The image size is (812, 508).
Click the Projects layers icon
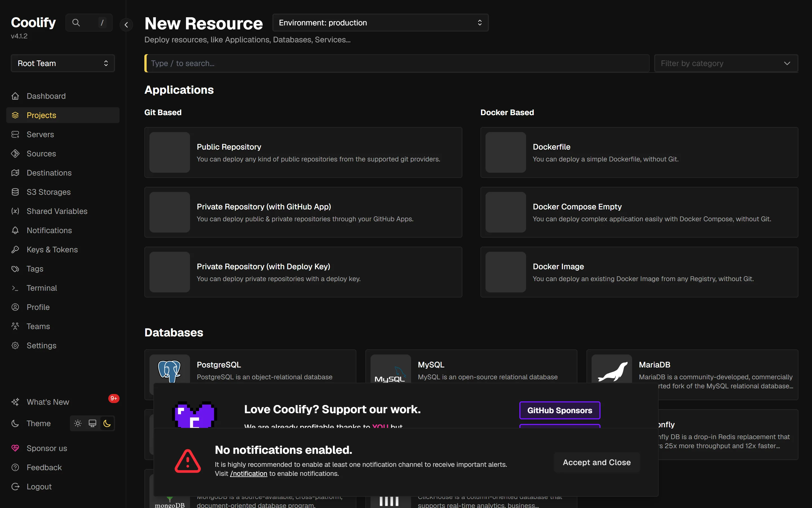tap(15, 115)
